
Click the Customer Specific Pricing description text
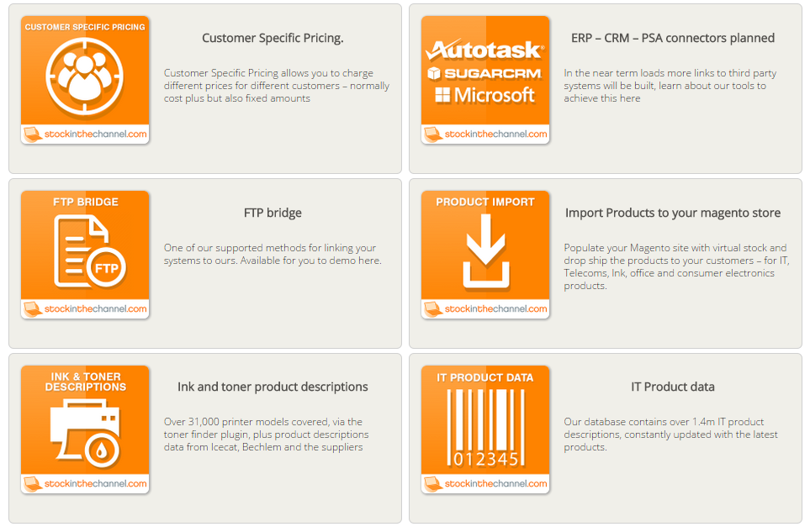click(x=277, y=86)
